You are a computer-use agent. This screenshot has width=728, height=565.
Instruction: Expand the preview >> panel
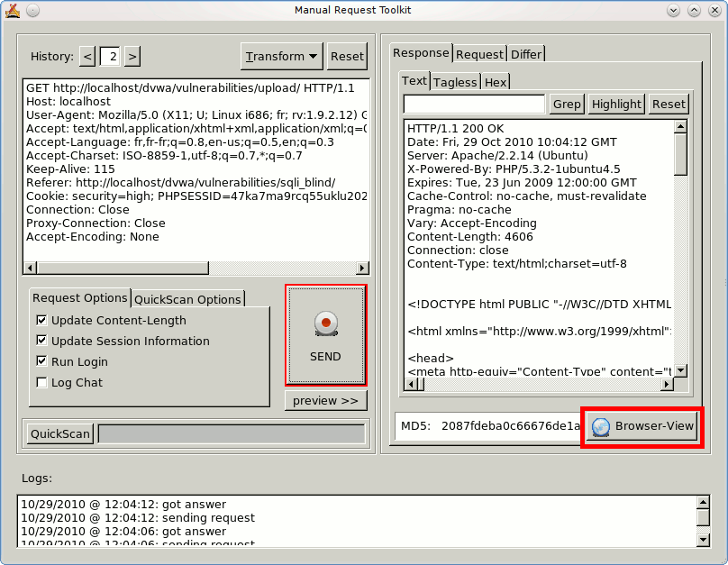point(325,400)
